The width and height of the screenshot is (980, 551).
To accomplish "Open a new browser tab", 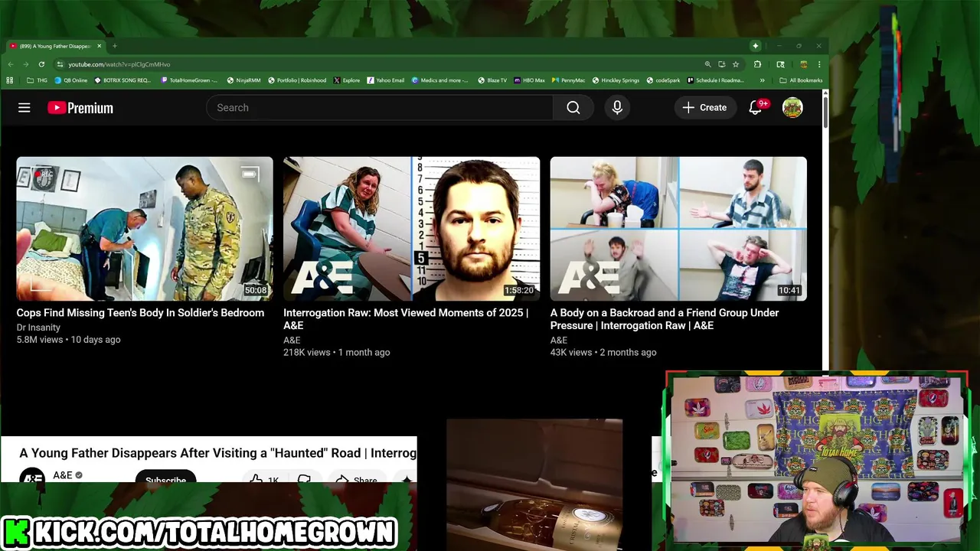I will coord(115,46).
